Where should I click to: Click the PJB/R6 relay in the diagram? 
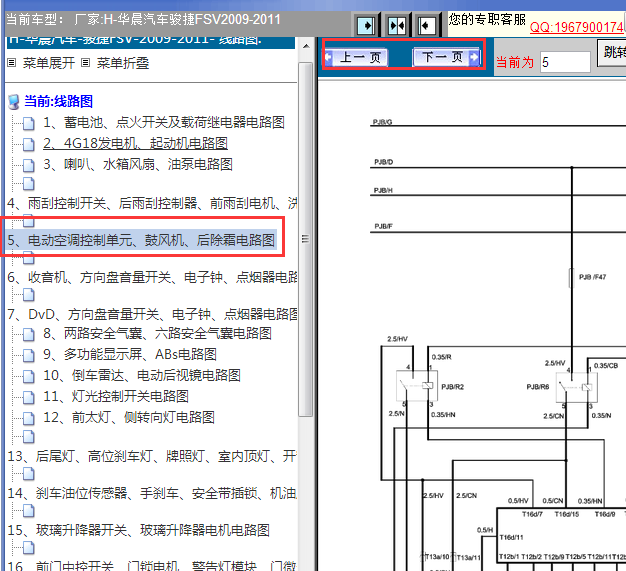(576, 387)
